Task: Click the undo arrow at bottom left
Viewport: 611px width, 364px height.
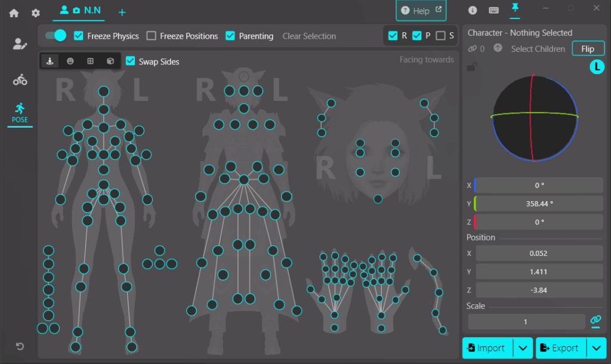Action: pos(20,347)
